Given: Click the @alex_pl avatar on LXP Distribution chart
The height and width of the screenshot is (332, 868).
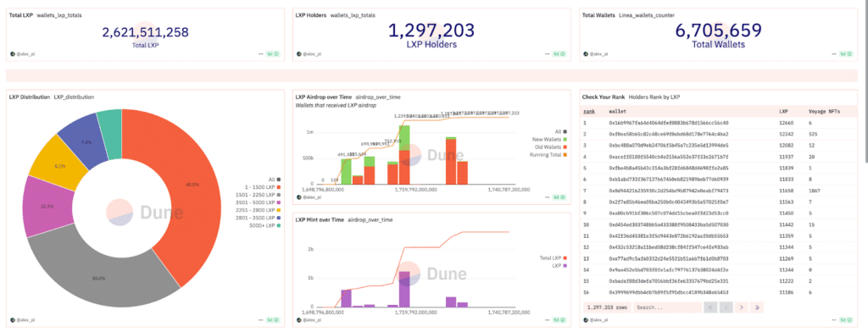Looking at the screenshot, I should tap(12, 320).
